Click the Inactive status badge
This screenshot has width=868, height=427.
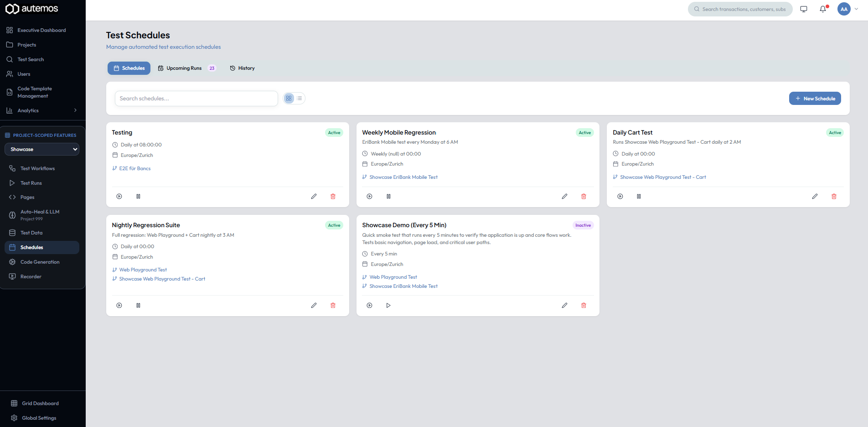pos(583,225)
